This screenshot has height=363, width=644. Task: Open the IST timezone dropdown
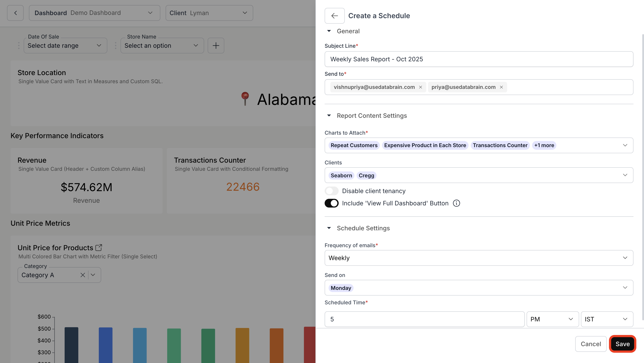607,319
